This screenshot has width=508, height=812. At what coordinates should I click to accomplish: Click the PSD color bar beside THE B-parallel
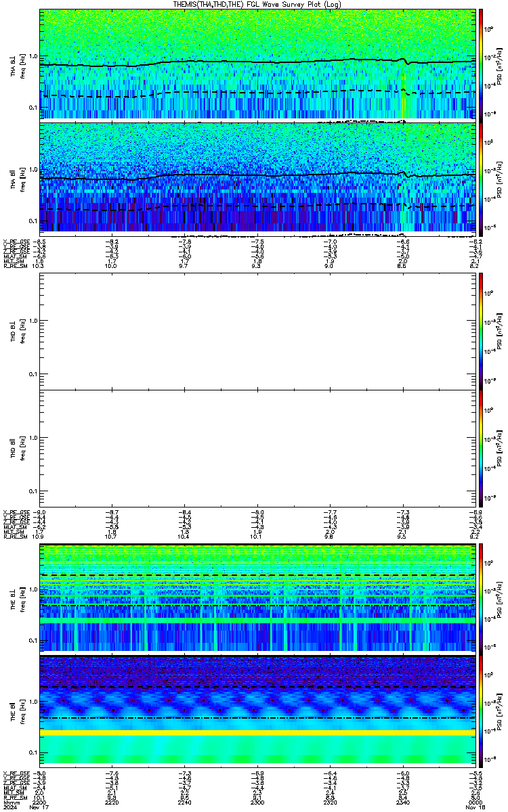pos(481,710)
